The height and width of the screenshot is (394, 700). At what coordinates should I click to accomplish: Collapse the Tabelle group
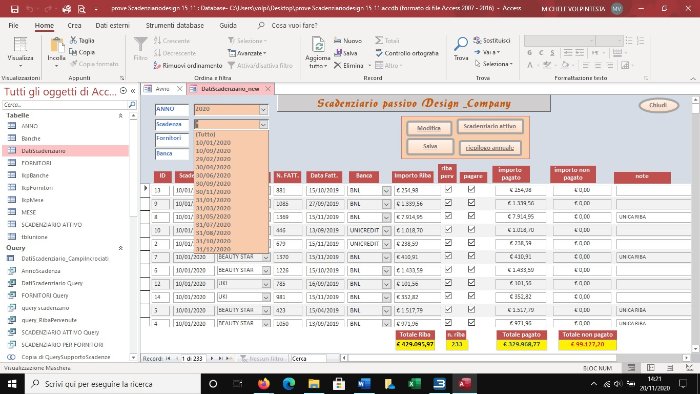[x=120, y=116]
